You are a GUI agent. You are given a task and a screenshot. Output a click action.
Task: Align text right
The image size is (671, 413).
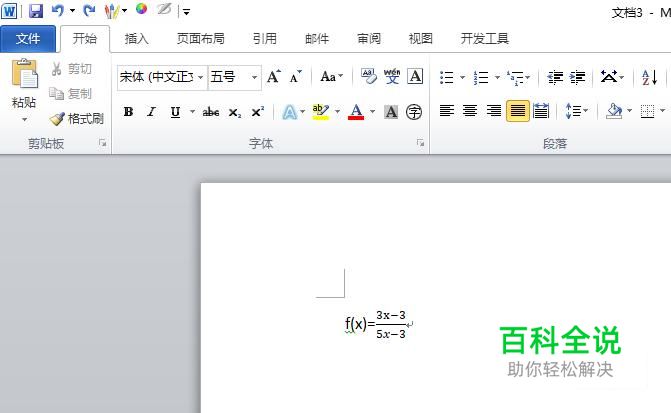(494, 111)
